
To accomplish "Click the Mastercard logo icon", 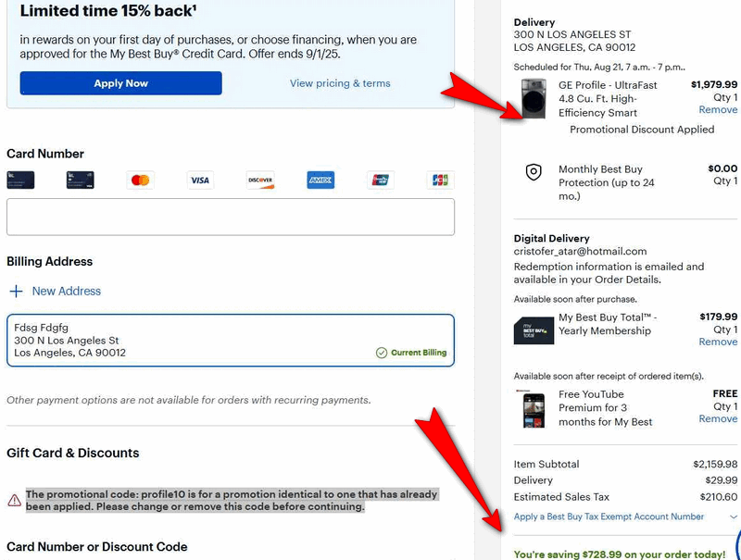I will 141,180.
